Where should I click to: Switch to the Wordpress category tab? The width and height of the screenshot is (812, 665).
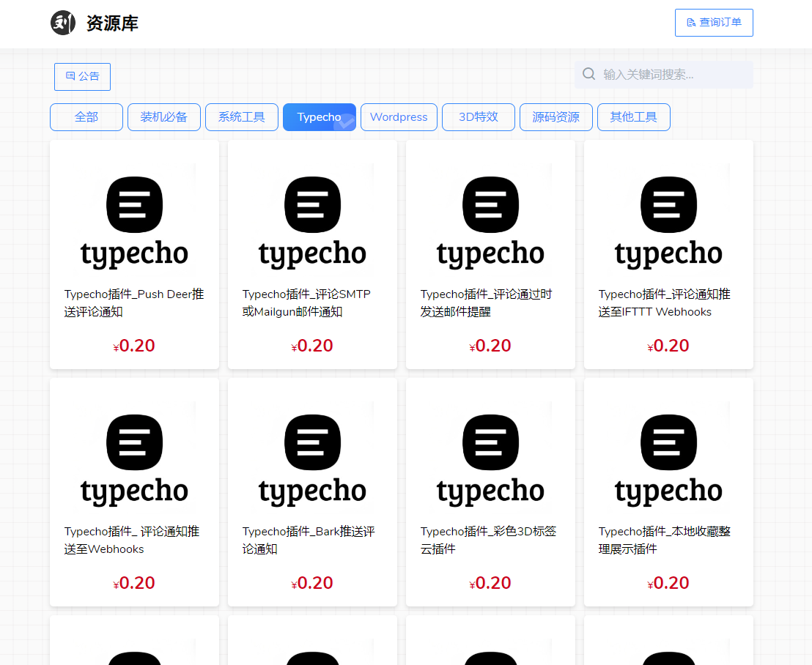click(x=399, y=117)
